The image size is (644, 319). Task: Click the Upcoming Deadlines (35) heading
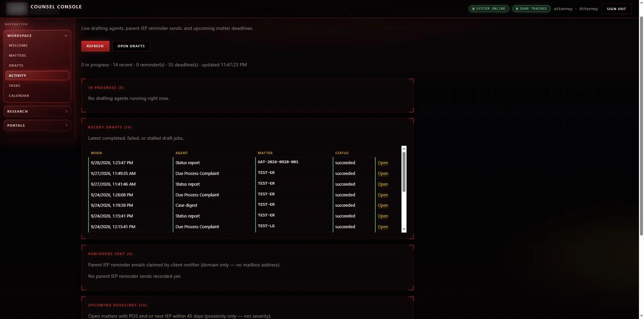(118, 305)
